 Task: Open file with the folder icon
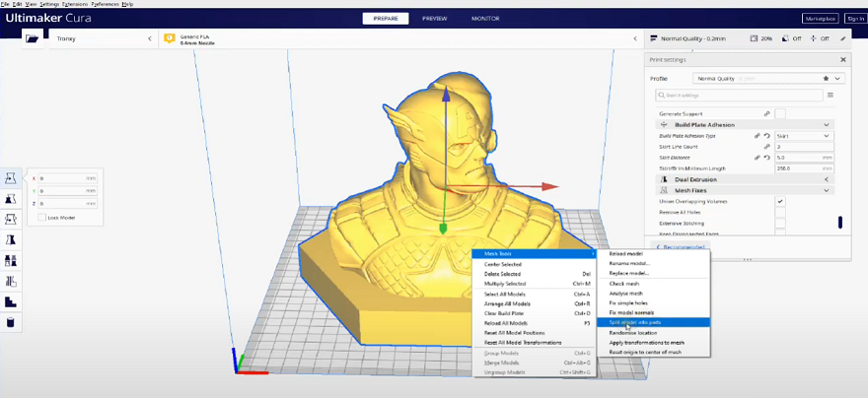(x=33, y=38)
